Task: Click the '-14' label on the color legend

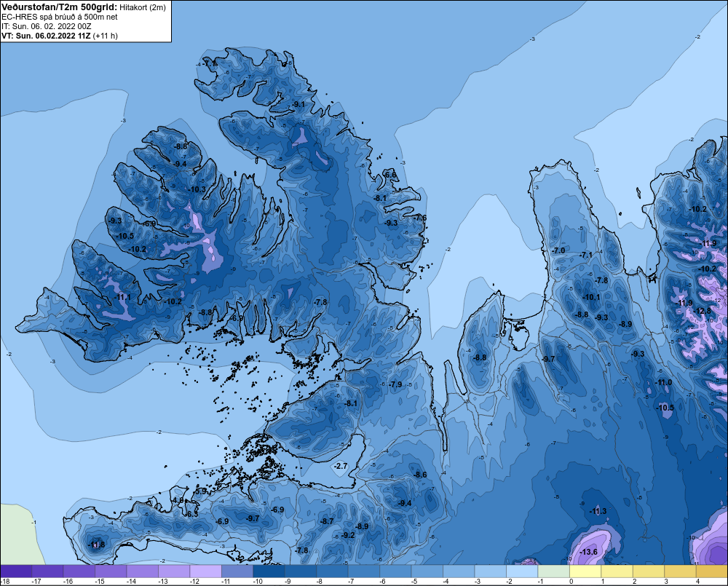Action: pos(131,582)
